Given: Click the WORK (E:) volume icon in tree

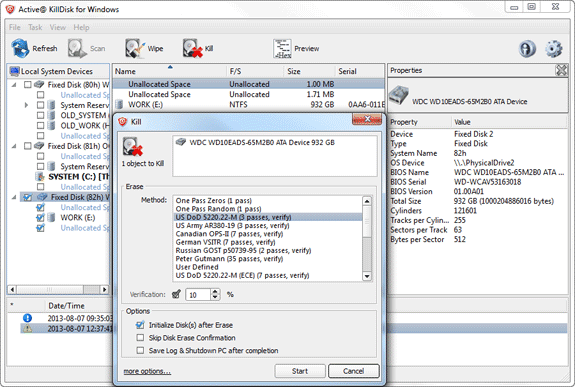Looking at the screenshot, I should (52, 218).
